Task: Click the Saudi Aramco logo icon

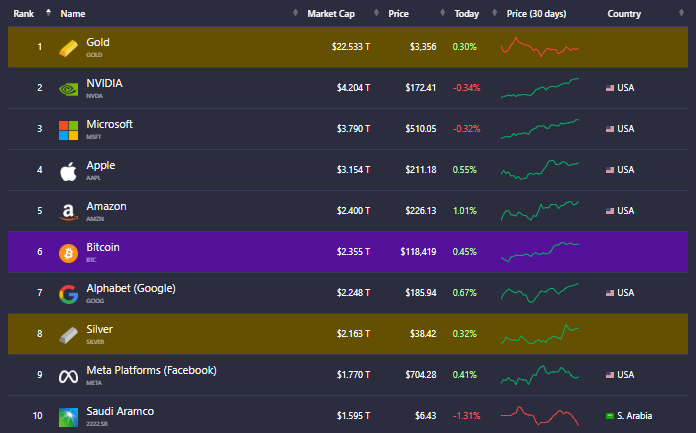Action: (x=68, y=417)
